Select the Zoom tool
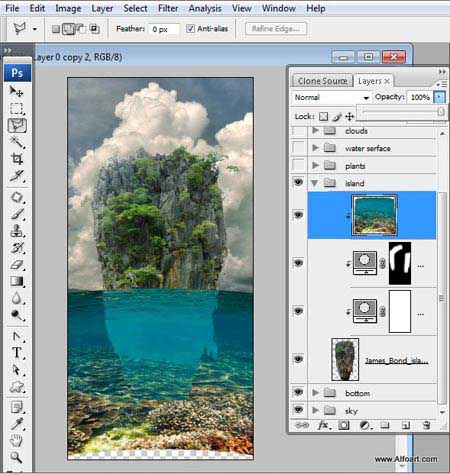The height and width of the screenshot is (474, 450). (x=17, y=457)
